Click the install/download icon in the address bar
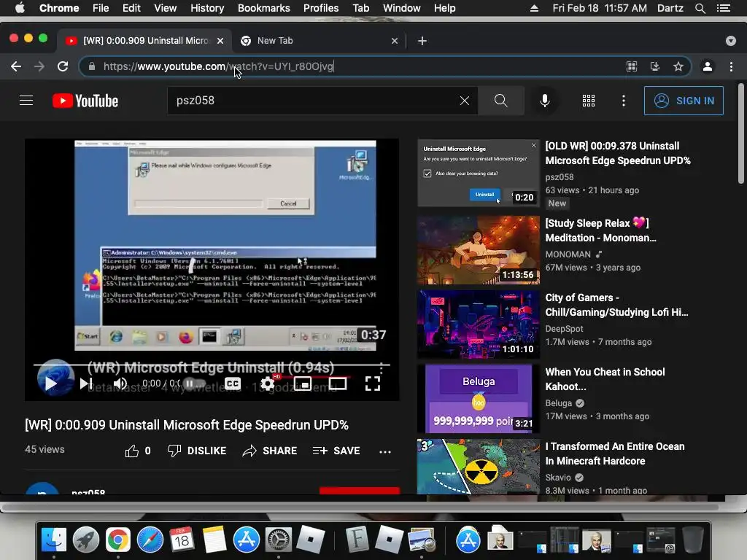This screenshot has width=747, height=560. coord(655,66)
